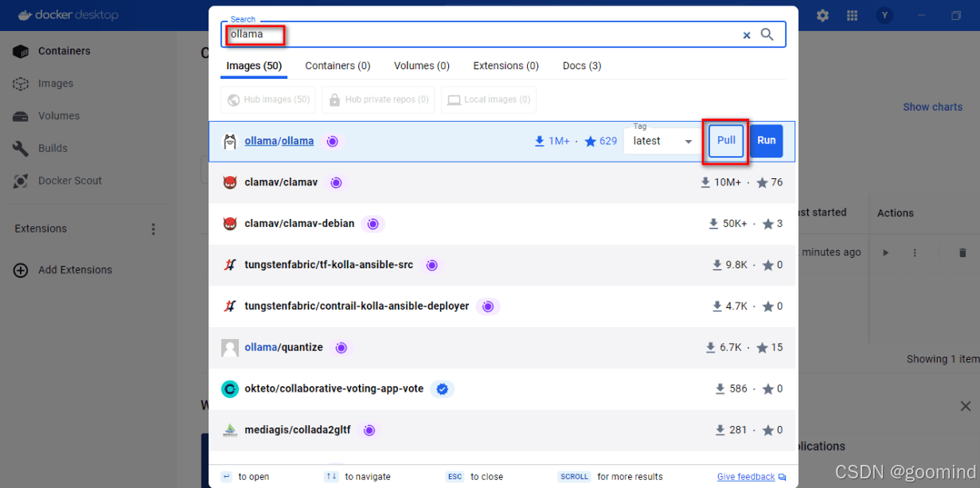Select tungstenfabric/contrail-kolla-ansible-deployer result
This screenshot has width=980, height=488.
click(x=502, y=306)
